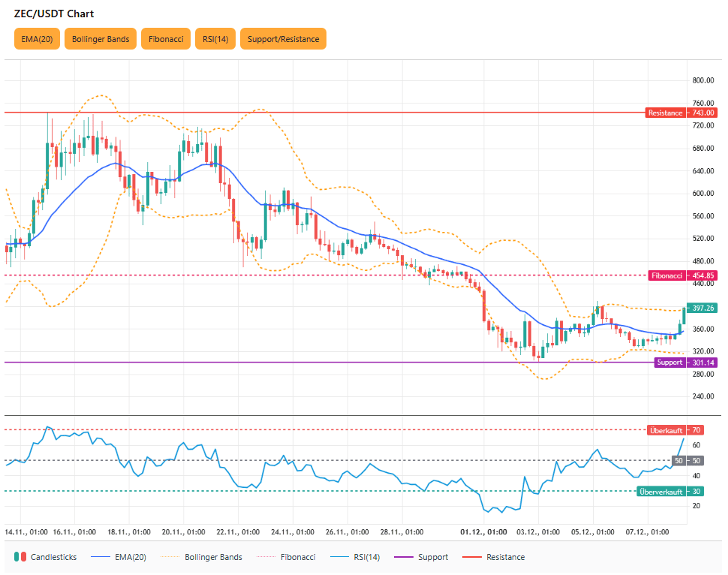Click the bold 01.12., 01:00 date label
The height and width of the screenshot is (575, 728).
point(484,532)
